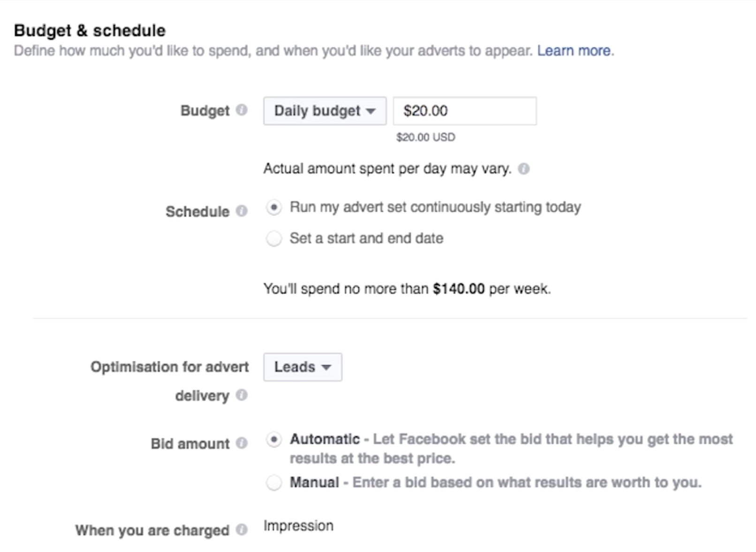Click the Impression charge type text
Screen dimensions: 756x552
(x=298, y=526)
